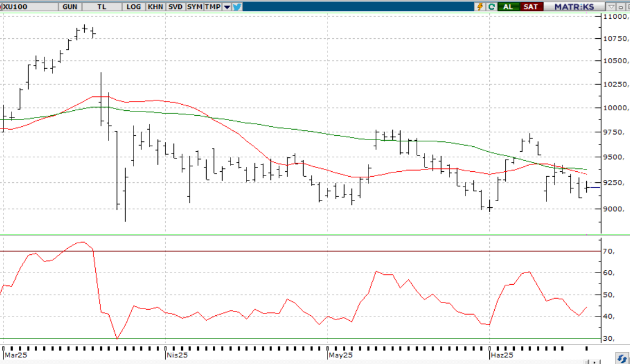Click the lightning bolt icon

[480, 7]
